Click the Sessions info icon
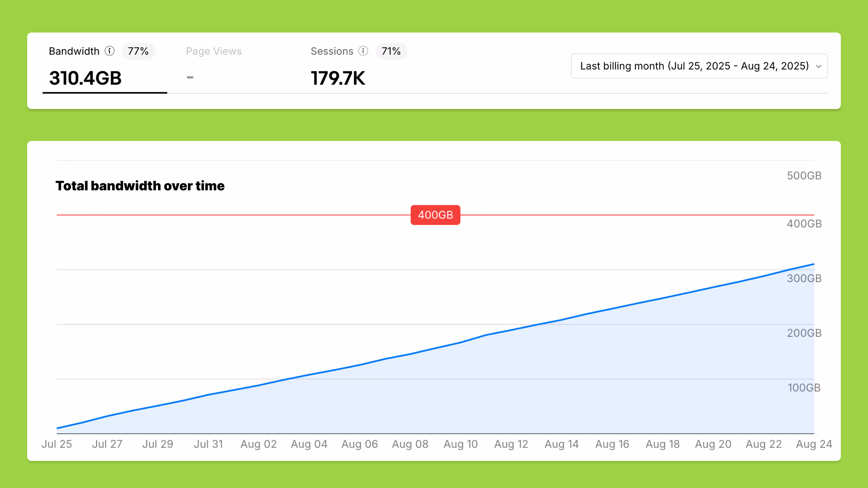The height and width of the screenshot is (488, 868). tap(363, 51)
